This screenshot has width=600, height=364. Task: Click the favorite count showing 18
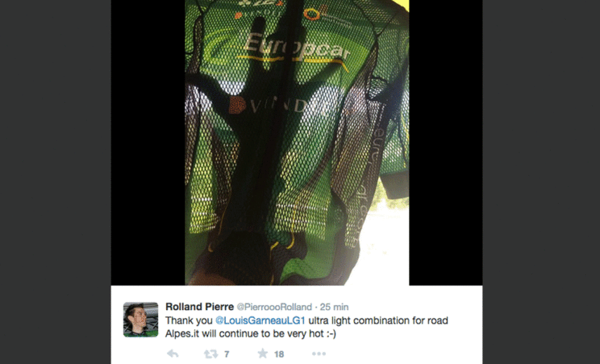tap(279, 354)
